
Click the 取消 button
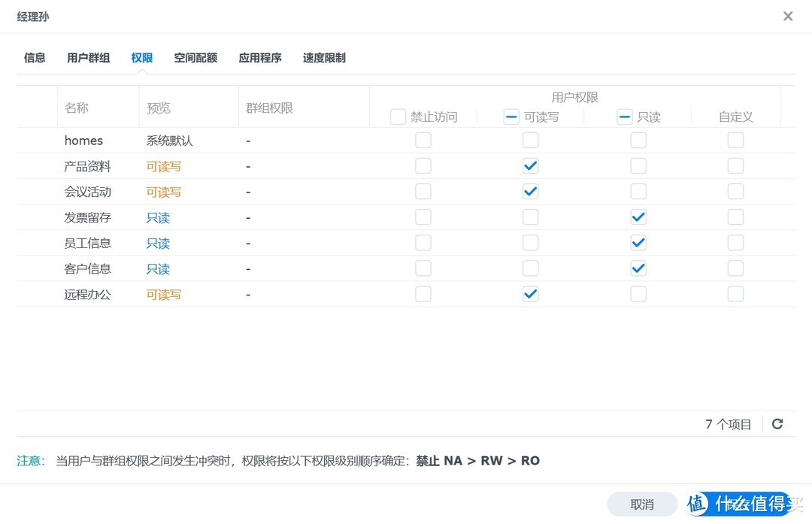point(643,504)
